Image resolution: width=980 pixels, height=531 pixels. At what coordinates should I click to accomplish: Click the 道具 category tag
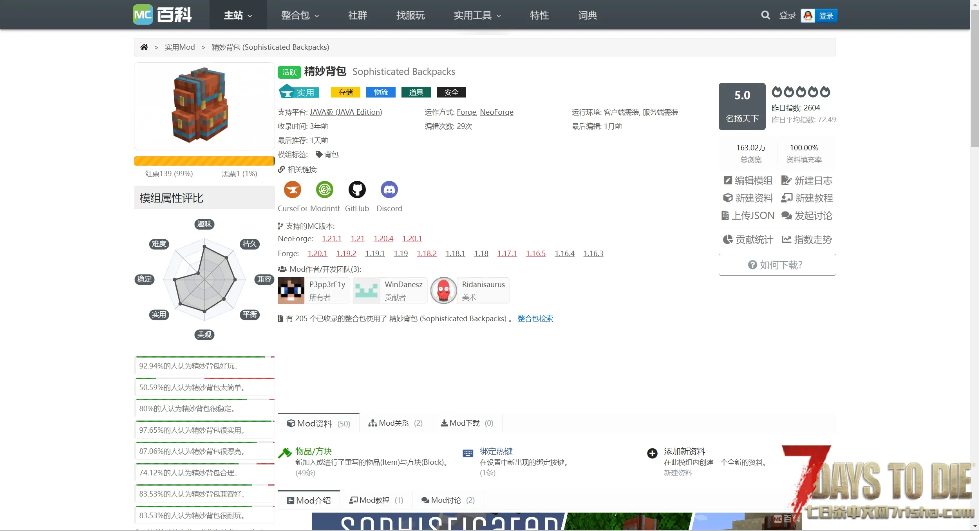coord(416,92)
